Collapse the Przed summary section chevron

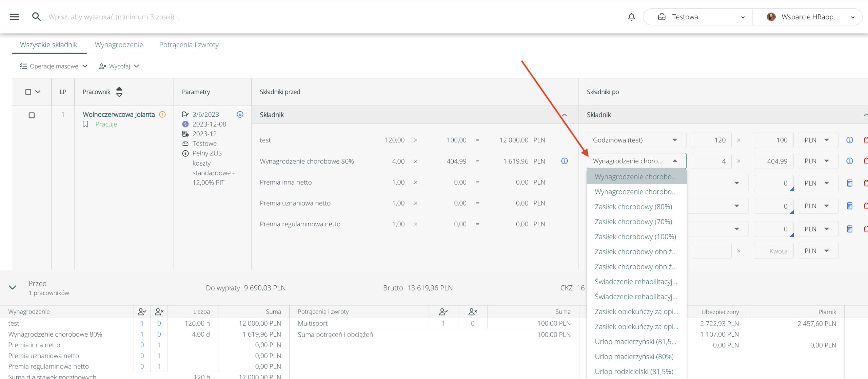(13, 287)
